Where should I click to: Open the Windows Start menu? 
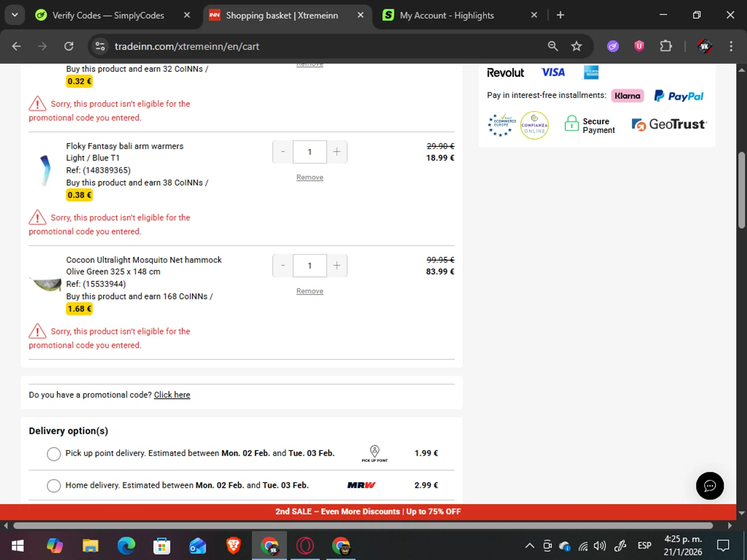coord(17,546)
